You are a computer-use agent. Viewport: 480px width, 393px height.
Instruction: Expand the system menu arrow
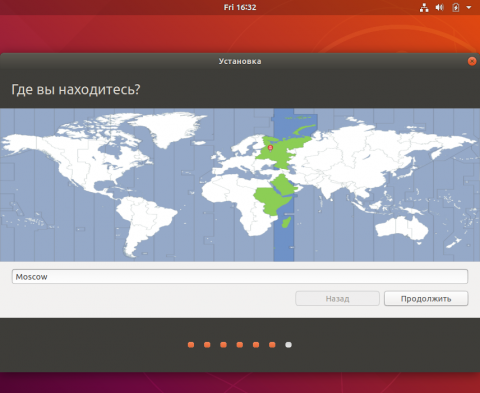point(469,7)
